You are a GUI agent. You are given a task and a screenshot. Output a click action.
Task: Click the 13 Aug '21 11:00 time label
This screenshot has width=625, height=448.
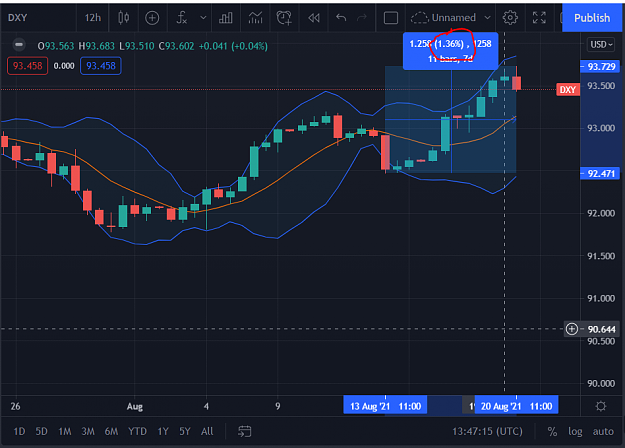tap(385, 406)
